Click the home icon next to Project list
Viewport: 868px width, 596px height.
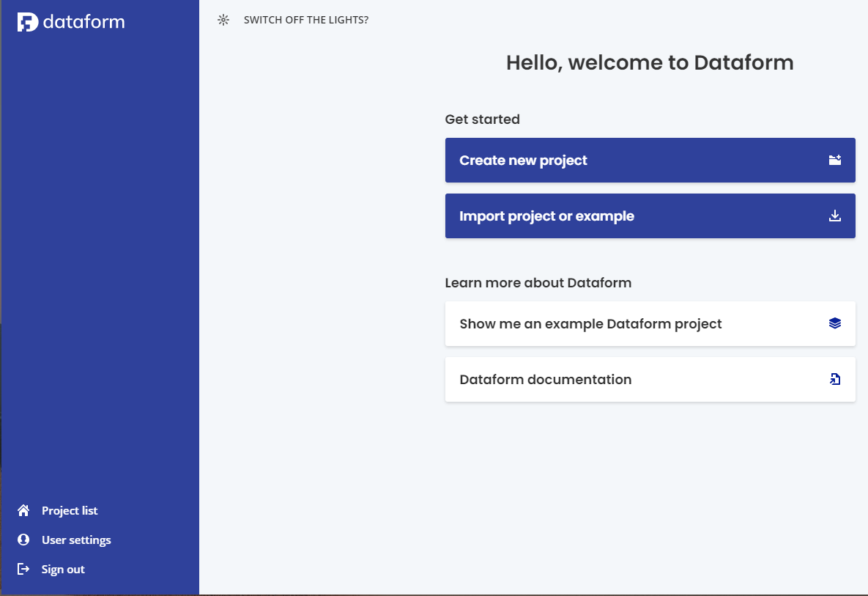(23, 510)
